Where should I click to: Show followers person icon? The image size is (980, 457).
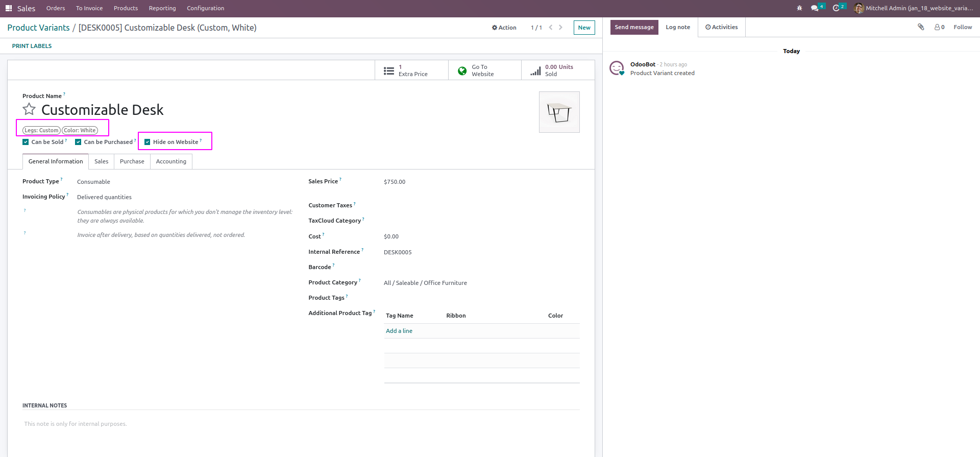click(x=938, y=27)
